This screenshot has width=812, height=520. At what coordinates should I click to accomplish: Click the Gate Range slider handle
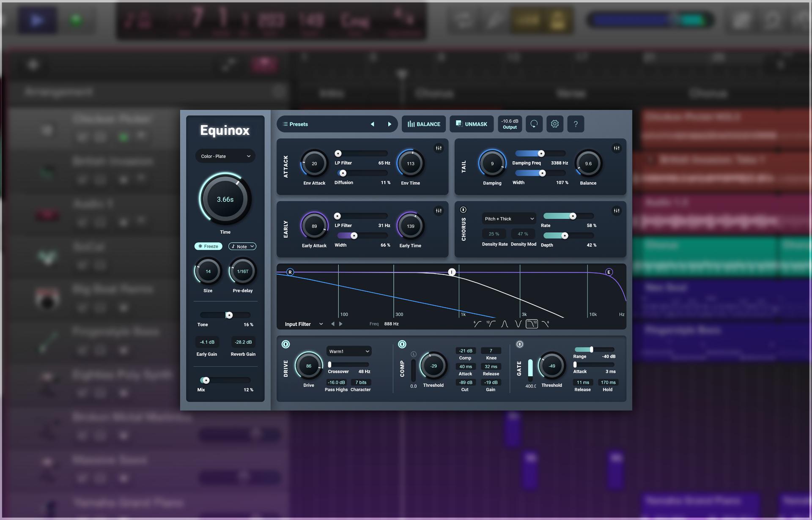point(591,349)
